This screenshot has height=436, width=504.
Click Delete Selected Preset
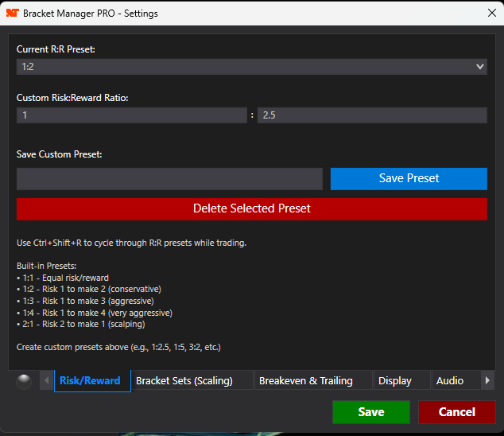pos(252,208)
